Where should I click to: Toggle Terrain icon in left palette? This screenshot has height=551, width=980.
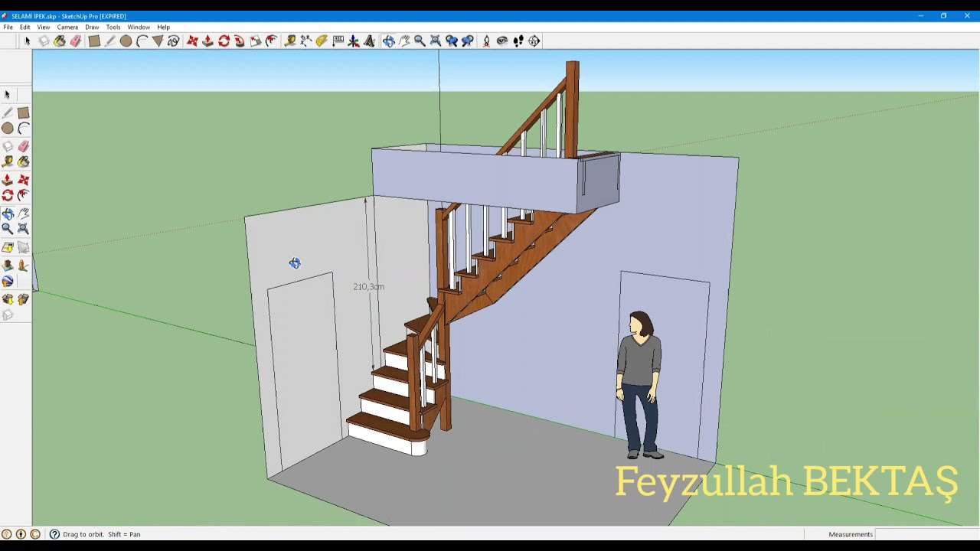pos(23,247)
